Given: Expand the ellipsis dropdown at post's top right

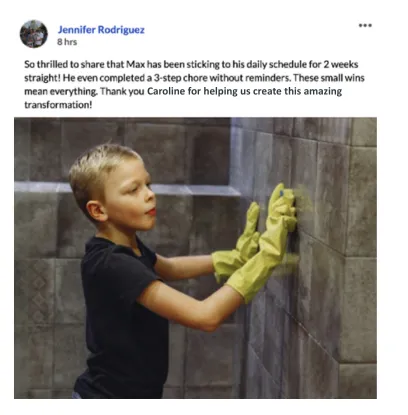Looking at the screenshot, I should (x=365, y=25).
